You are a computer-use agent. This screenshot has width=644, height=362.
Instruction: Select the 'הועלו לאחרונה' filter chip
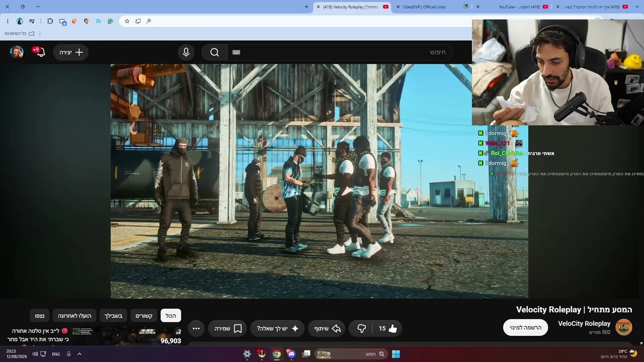coord(74,316)
